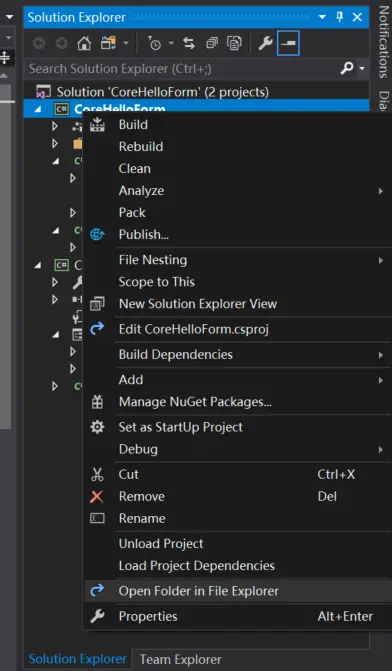Image resolution: width=392 pixels, height=671 pixels.
Task: Click the globe Publish icon
Action: pyautogui.click(x=97, y=235)
